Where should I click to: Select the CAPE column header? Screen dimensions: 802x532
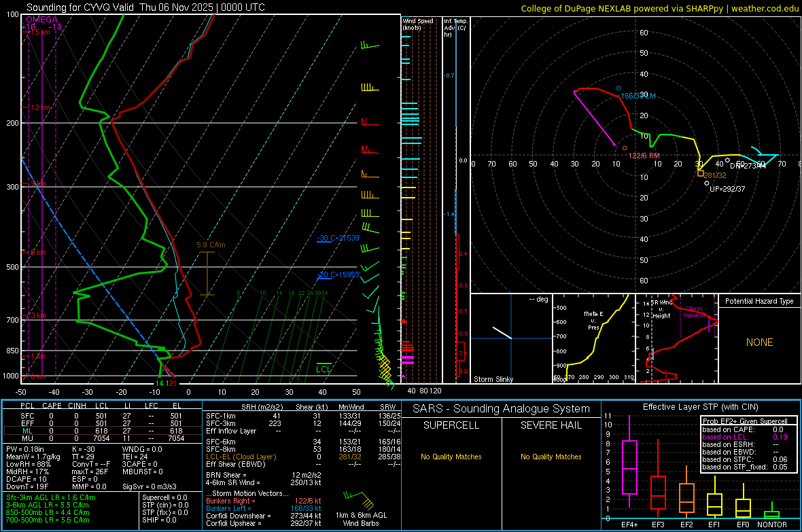(52, 406)
